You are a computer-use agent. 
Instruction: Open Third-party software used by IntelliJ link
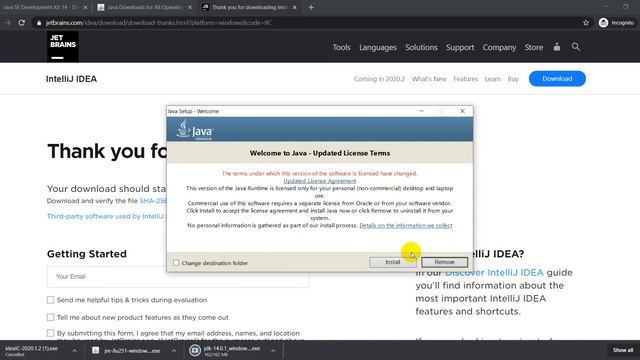107,216
